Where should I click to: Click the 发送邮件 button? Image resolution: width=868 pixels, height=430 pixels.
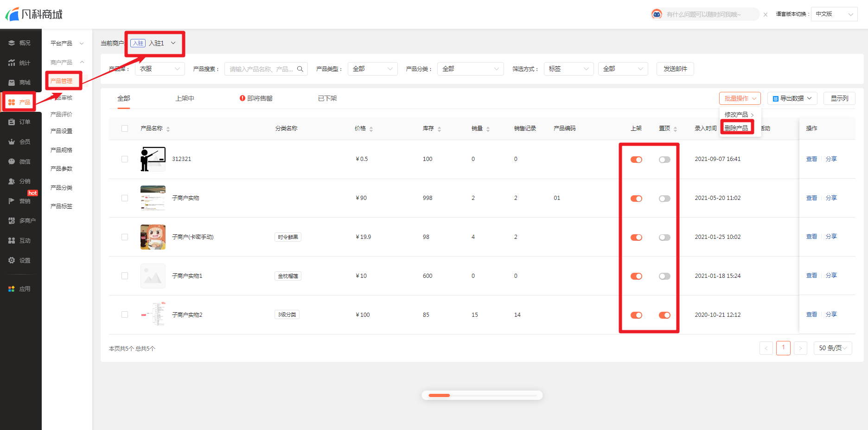(x=675, y=69)
